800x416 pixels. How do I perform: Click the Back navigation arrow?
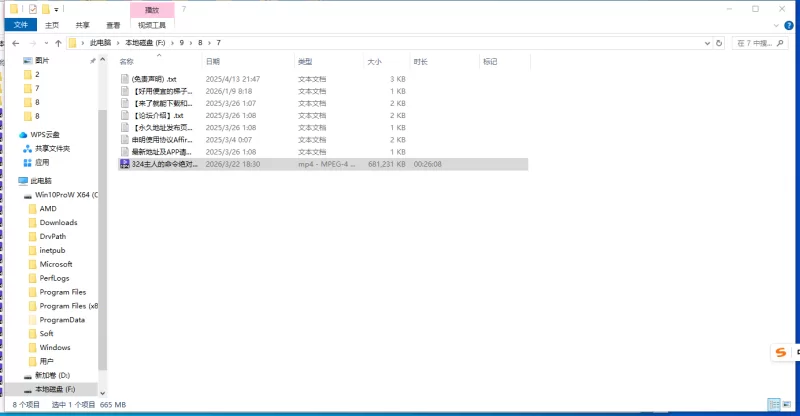pos(16,43)
